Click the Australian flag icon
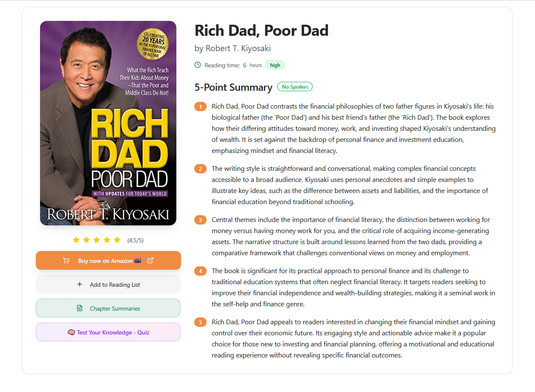The image size is (535, 392). (x=138, y=261)
